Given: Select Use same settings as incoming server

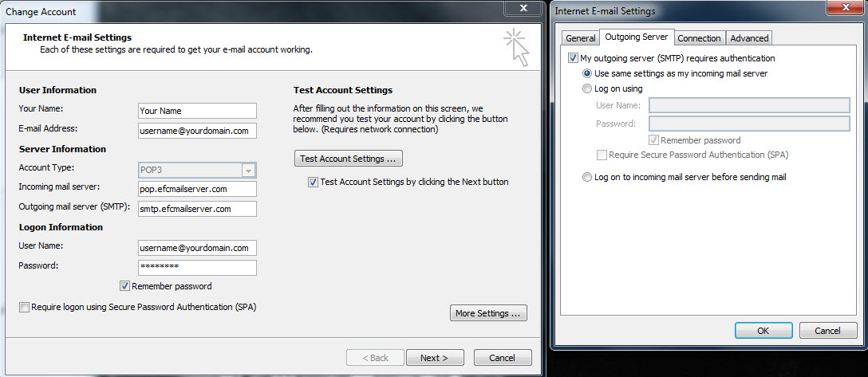Looking at the screenshot, I should [587, 73].
